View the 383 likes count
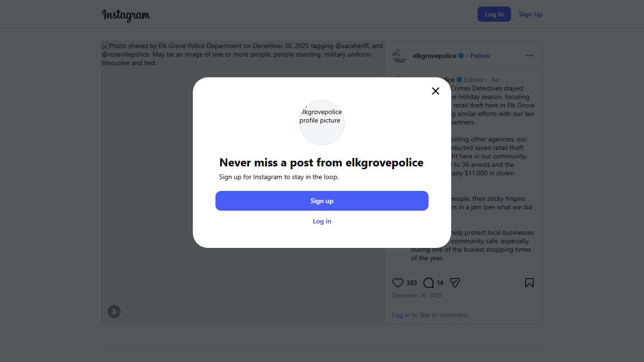This screenshot has width=644, height=362. [x=412, y=283]
